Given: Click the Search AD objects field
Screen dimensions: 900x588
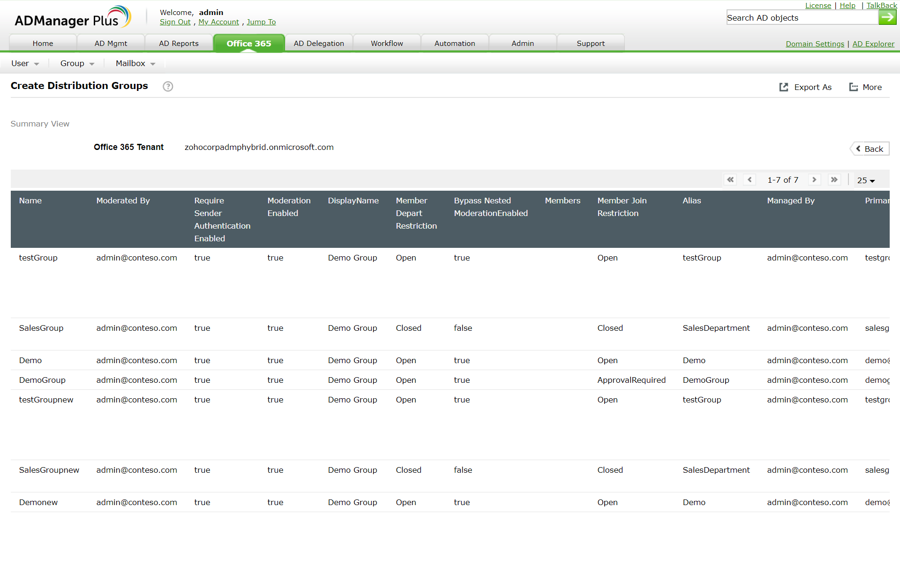Looking at the screenshot, I should pos(802,18).
